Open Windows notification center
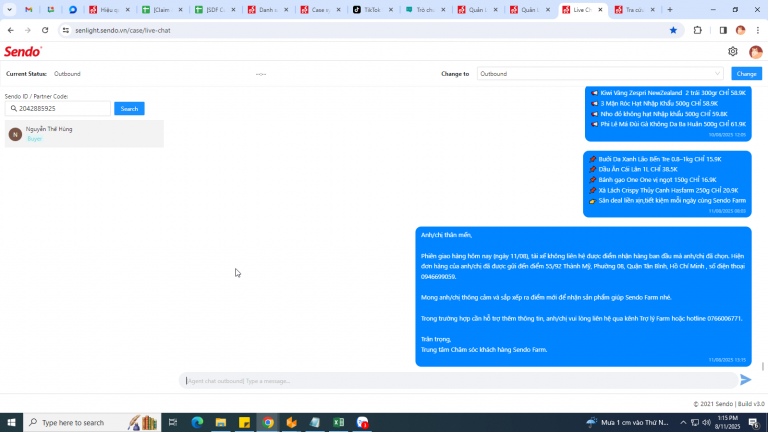Viewport: 768px width, 432px height. (754, 422)
